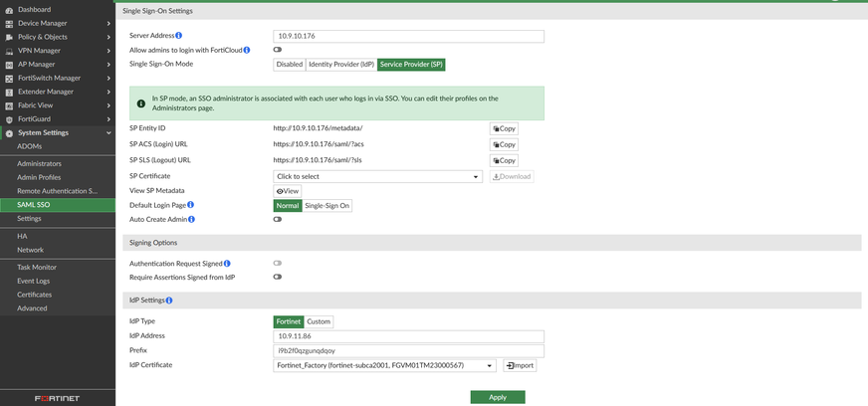Image resolution: width=868 pixels, height=406 pixels.
Task: Collapse the System Settings menu chevron
Action: (108, 132)
